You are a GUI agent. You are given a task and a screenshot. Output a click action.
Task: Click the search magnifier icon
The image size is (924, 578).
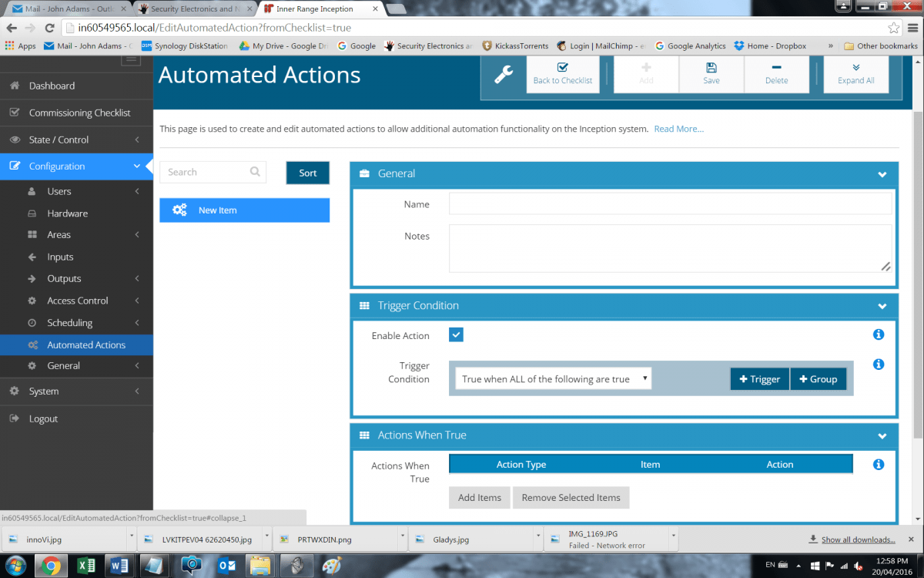[255, 173]
